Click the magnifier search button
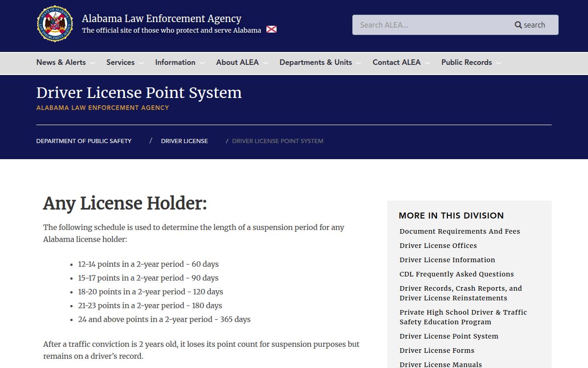The image size is (588, 368). 530,25
